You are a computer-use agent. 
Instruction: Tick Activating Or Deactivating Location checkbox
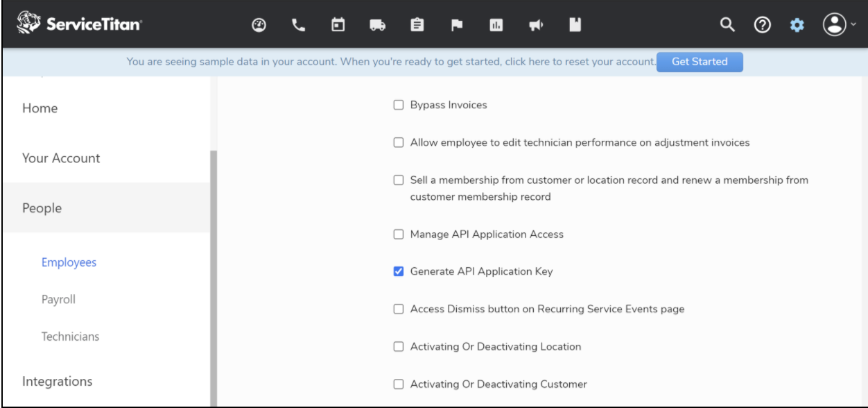coord(399,346)
